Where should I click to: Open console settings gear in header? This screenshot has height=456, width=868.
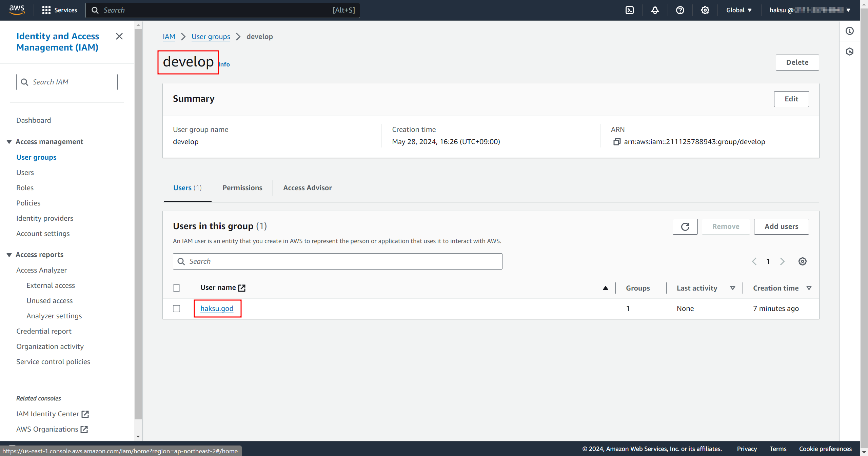[x=705, y=10]
